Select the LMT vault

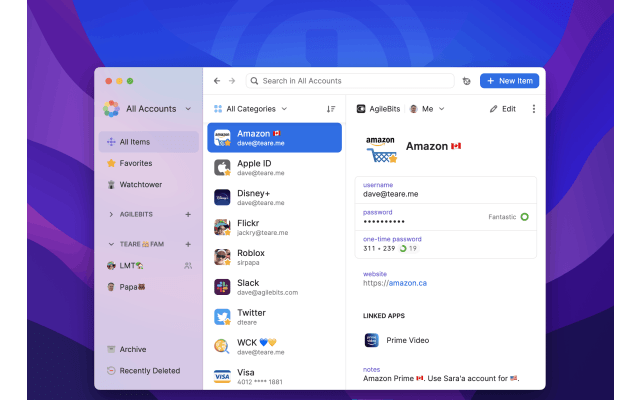[149, 266]
